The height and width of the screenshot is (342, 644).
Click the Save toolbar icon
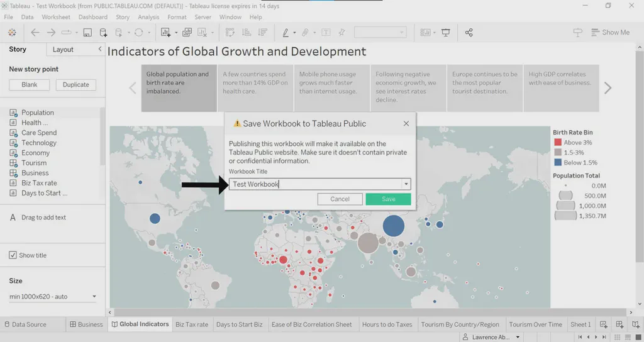tap(87, 33)
